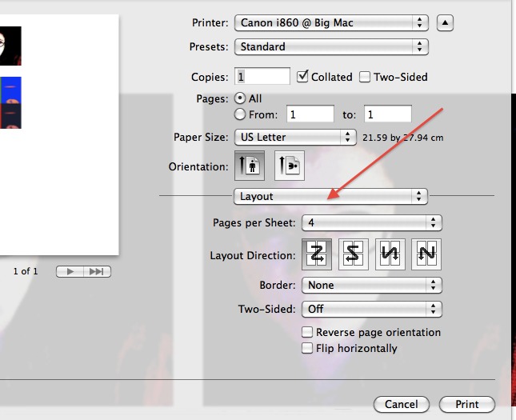Choose top-to-bottom then right layout direction
Image resolution: width=516 pixels, height=420 pixels.
[x=390, y=254]
